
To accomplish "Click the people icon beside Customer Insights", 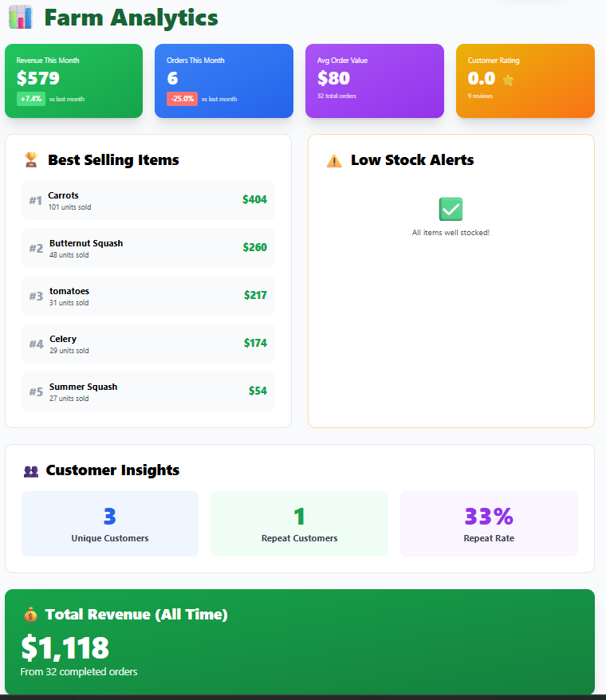I will point(31,471).
